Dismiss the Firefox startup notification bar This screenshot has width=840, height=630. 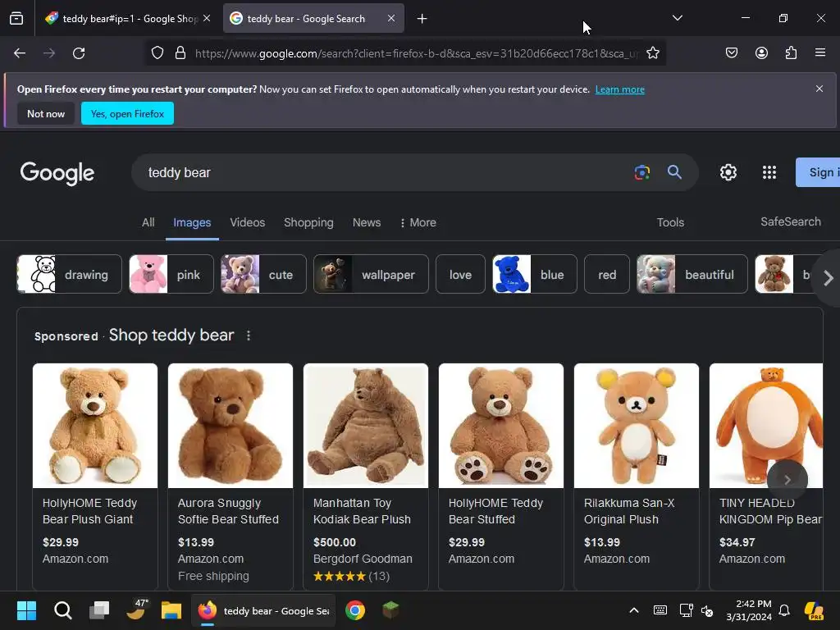(x=819, y=89)
